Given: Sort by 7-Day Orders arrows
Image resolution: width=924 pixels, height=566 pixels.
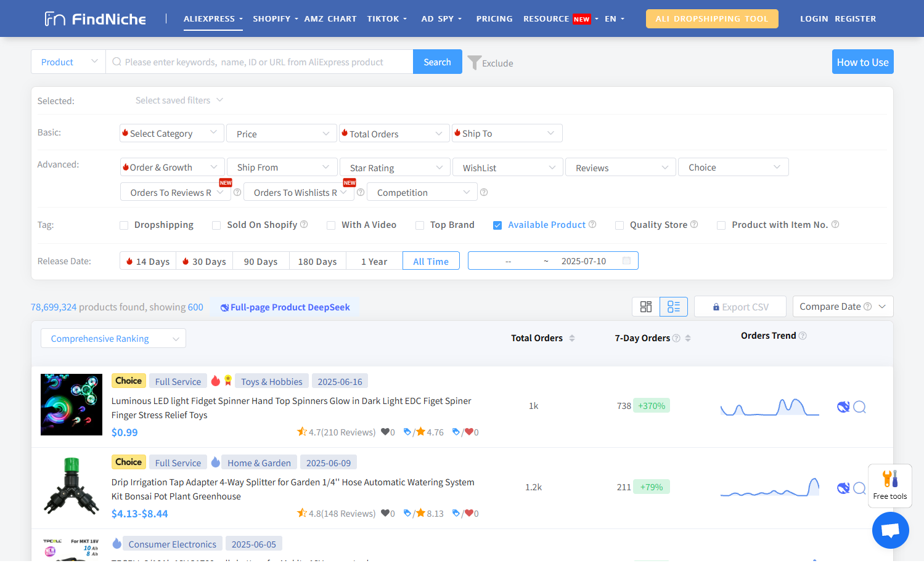Looking at the screenshot, I should 688,338.
